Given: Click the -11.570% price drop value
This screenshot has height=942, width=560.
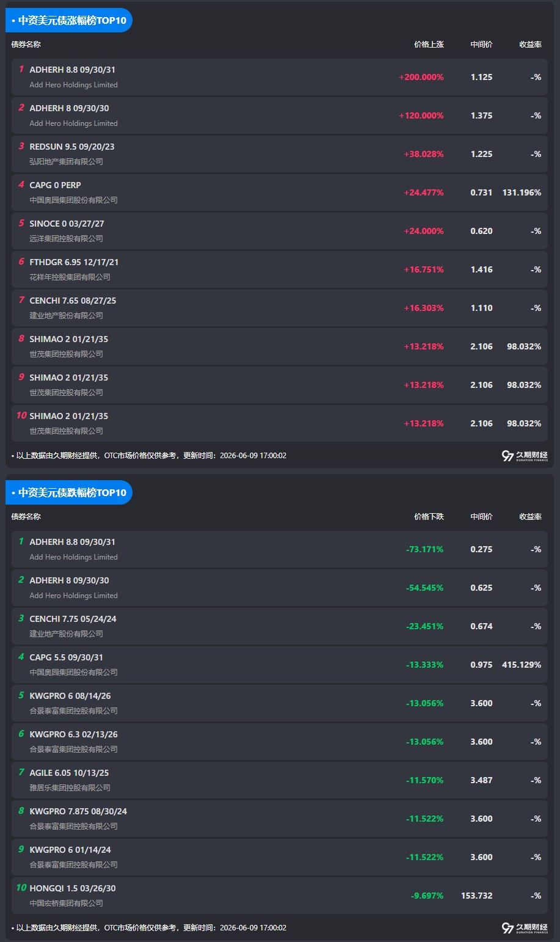Looking at the screenshot, I should tap(425, 780).
